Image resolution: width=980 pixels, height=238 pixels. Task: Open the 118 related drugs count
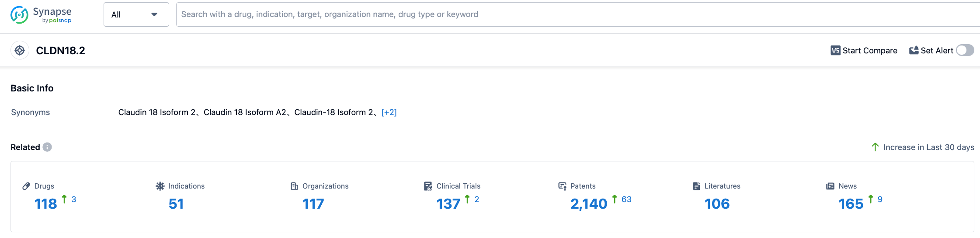[x=45, y=204]
